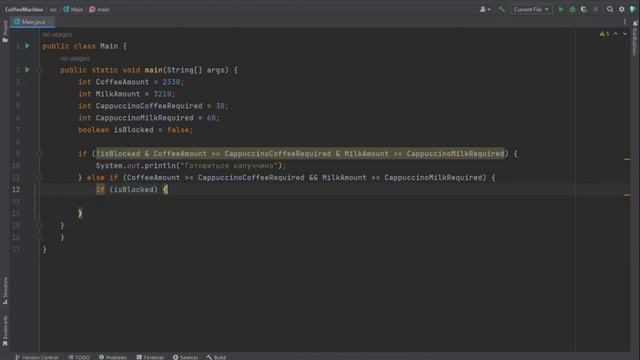Screen dimensions: 640x360
Task: Click the 'no usages' hint above the main method
Action: (75, 58)
